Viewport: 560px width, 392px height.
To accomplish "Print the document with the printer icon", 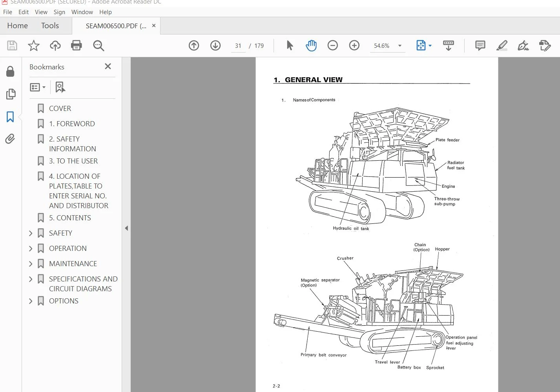I will (x=77, y=46).
